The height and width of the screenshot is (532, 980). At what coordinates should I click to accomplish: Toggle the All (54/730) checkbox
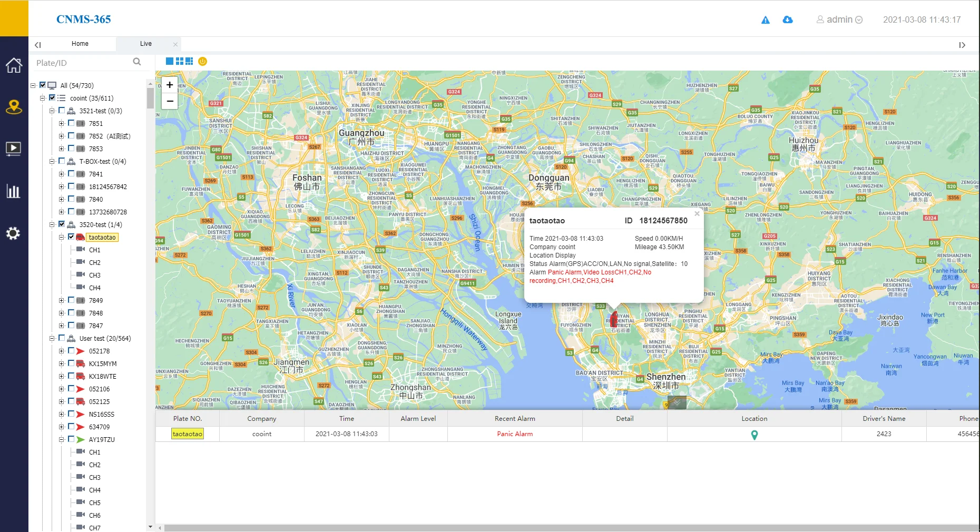point(43,85)
